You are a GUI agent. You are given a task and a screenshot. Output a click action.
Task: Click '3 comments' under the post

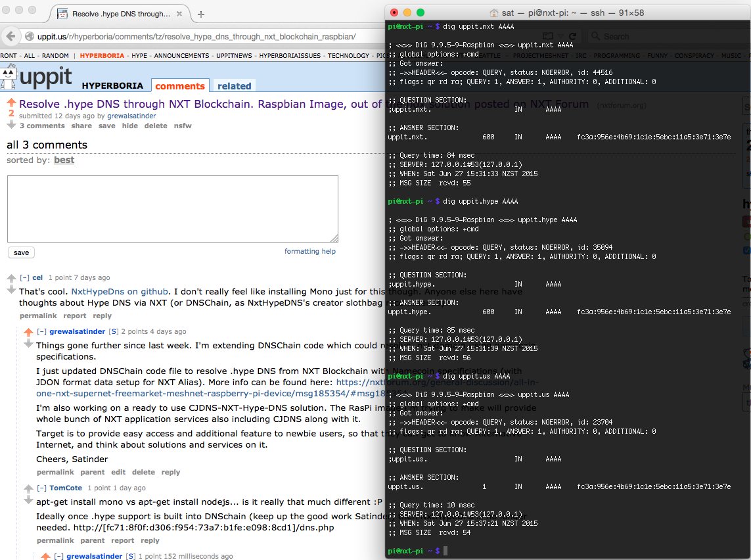click(x=42, y=126)
